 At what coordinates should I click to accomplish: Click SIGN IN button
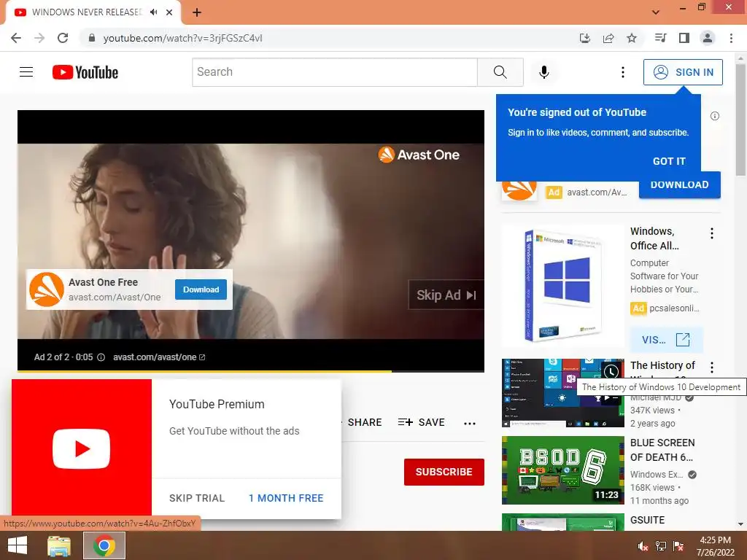pyautogui.click(x=683, y=72)
